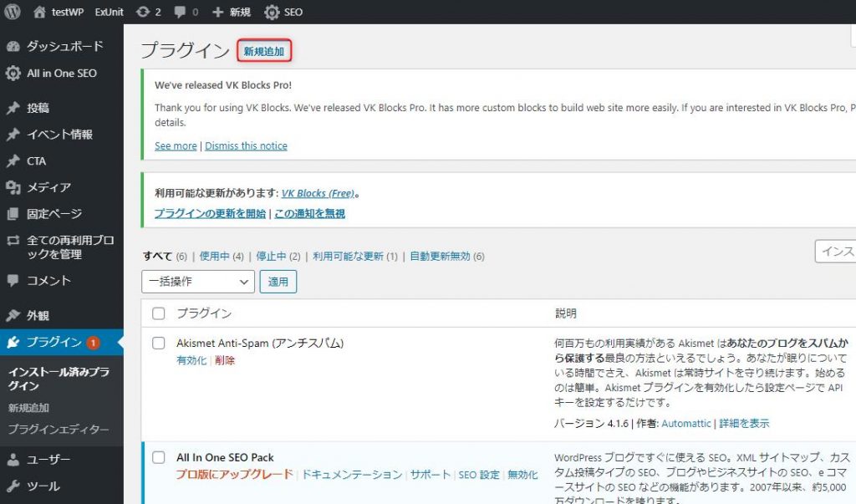The image size is (856, 504).
Task: Open the SEO 設定 link
Action: (x=479, y=475)
